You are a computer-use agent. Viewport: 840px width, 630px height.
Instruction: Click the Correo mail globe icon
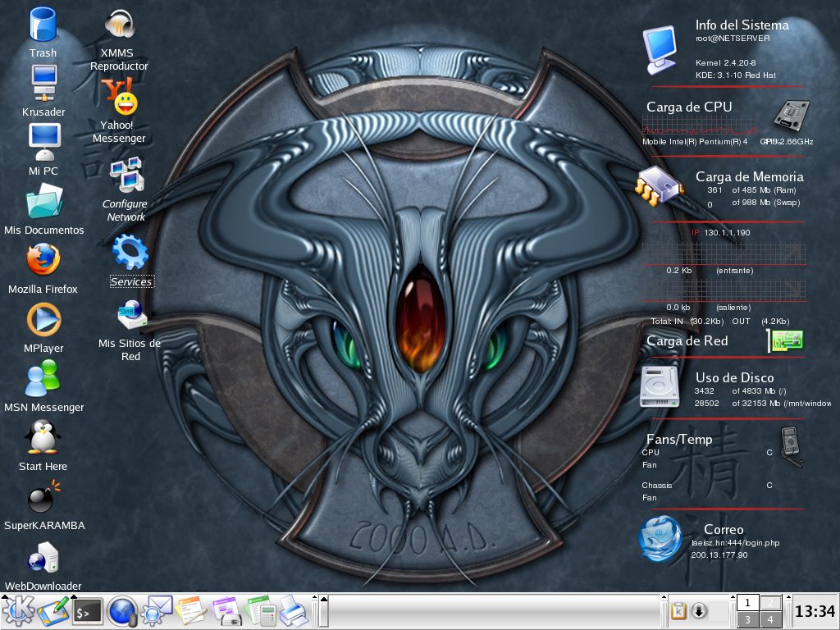coord(660,539)
